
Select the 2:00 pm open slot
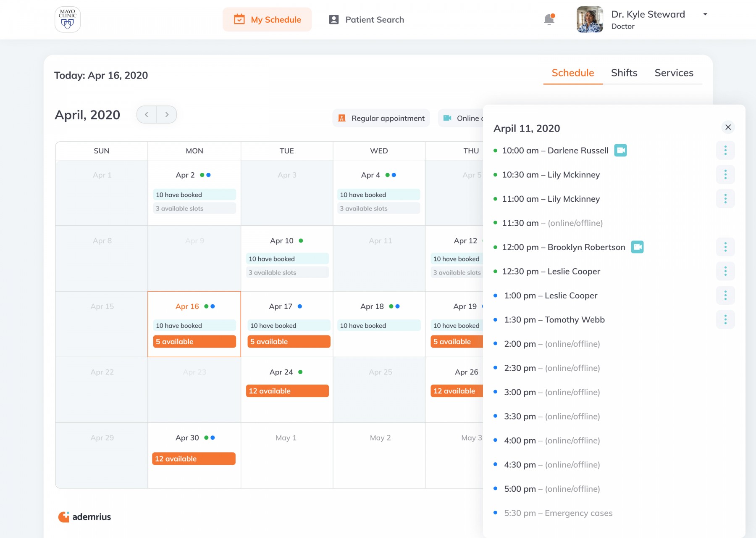click(551, 344)
